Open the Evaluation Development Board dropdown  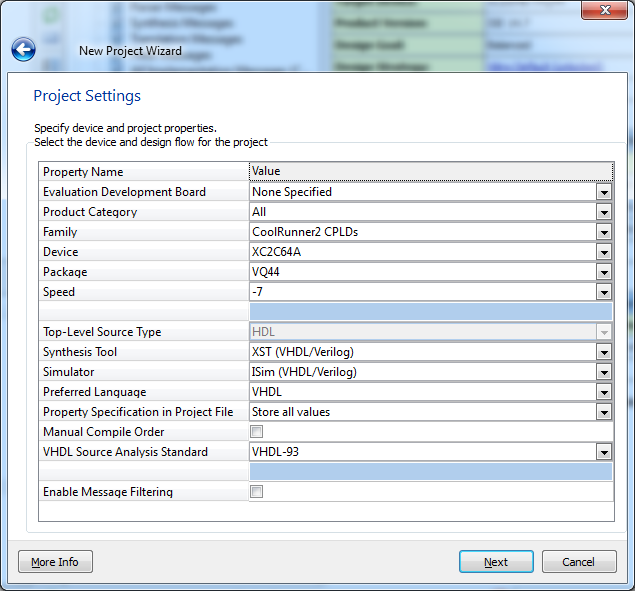pos(603,192)
